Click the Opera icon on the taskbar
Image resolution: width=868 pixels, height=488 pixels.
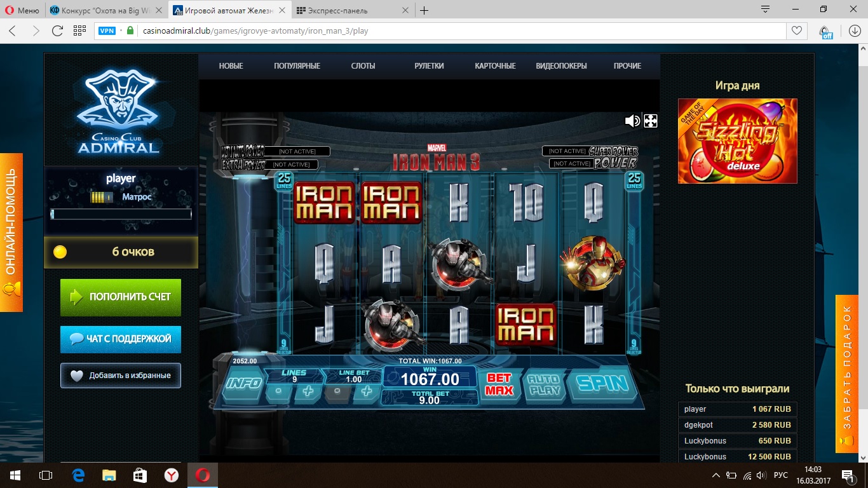click(x=203, y=475)
